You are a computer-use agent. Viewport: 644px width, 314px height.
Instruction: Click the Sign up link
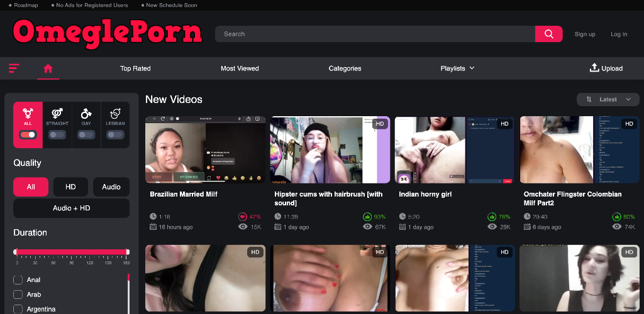click(x=585, y=34)
